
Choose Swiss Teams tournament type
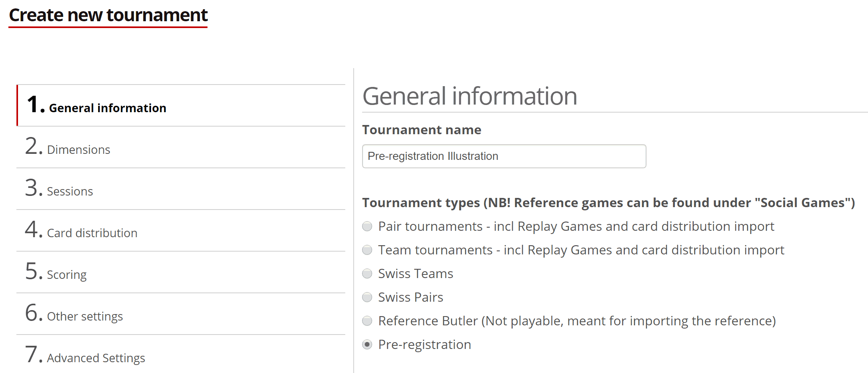(x=367, y=274)
